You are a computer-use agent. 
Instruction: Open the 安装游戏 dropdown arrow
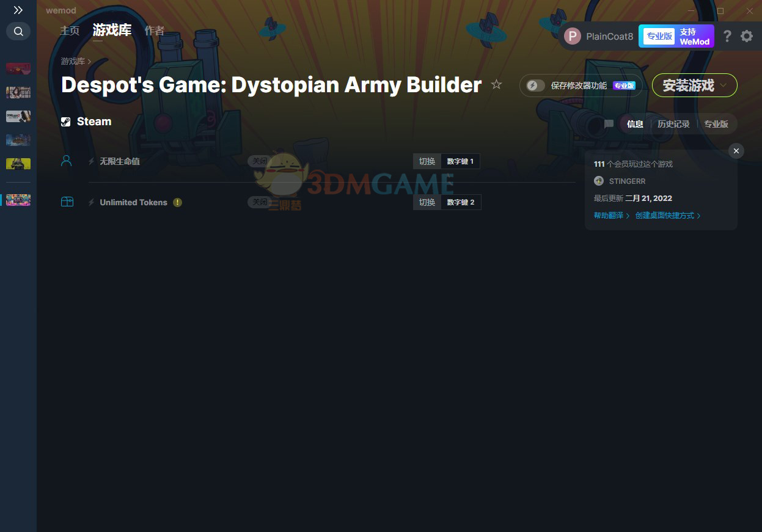click(724, 86)
